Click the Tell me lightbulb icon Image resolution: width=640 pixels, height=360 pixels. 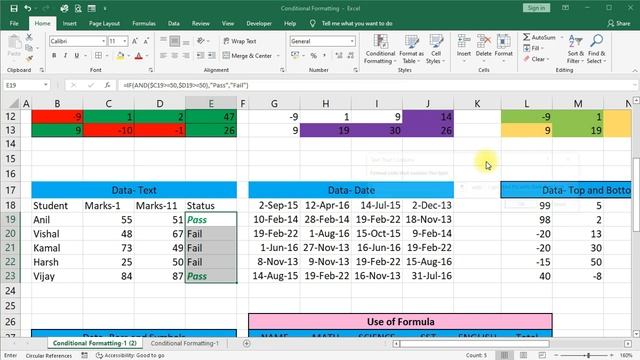point(312,24)
